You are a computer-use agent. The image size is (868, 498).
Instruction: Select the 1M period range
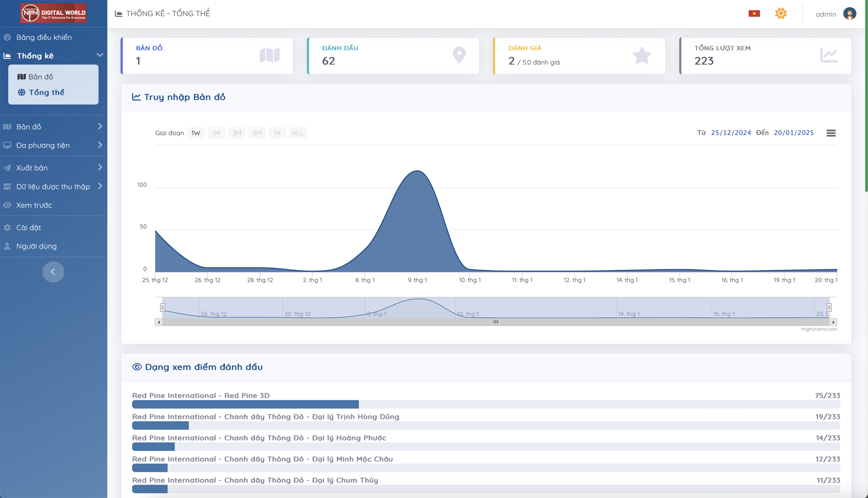click(216, 133)
